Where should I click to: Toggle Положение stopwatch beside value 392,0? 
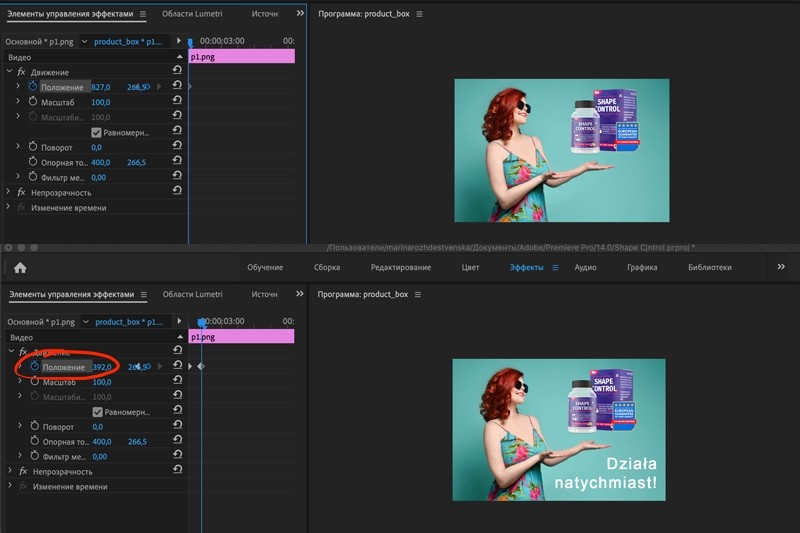coord(35,366)
